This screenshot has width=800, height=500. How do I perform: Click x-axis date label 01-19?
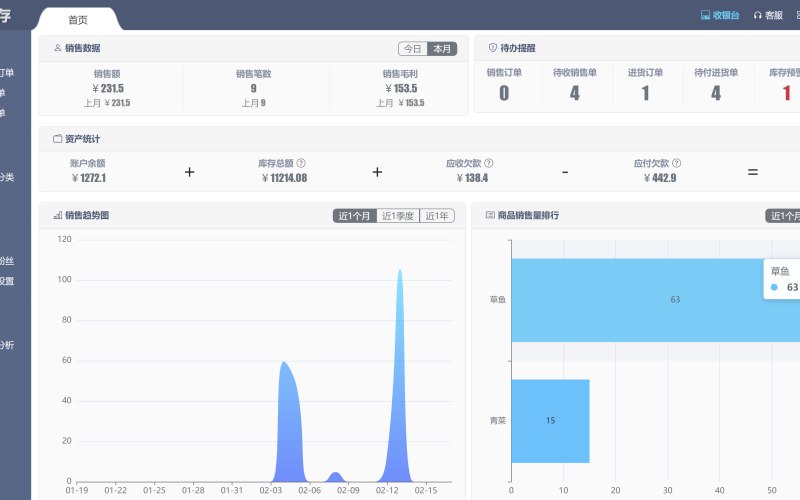[x=77, y=490]
